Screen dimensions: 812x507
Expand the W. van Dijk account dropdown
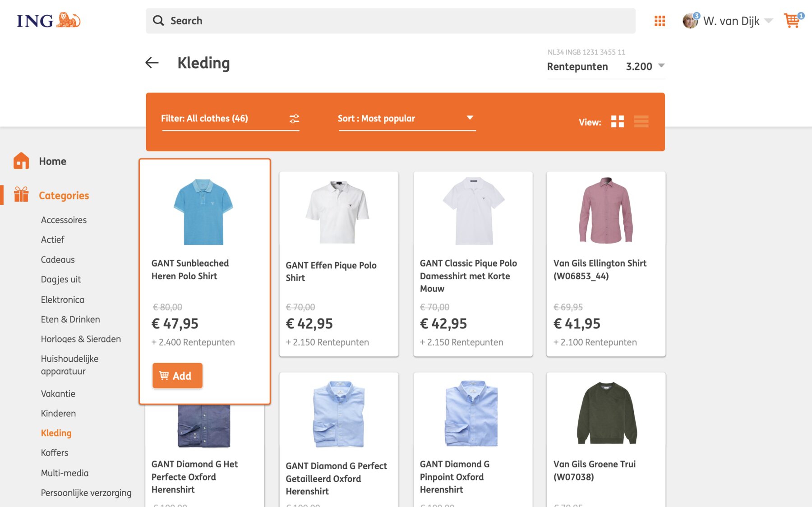(x=769, y=21)
